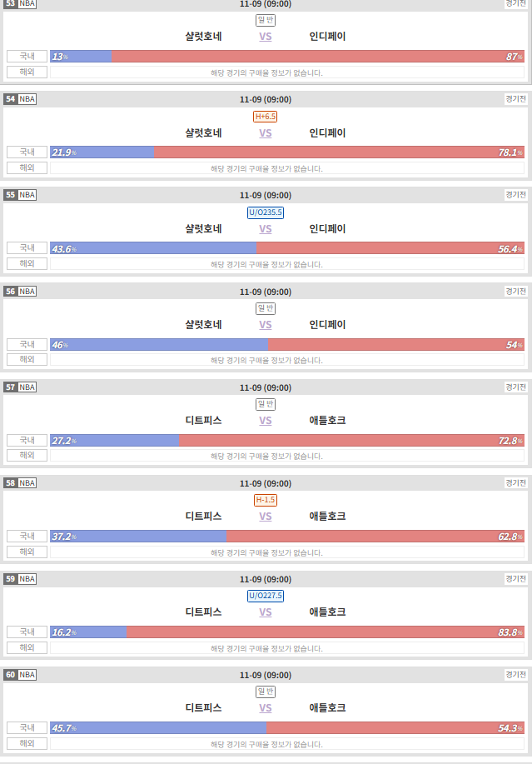This screenshot has height=764, width=532.
Task: Click the 78.1% red bar segment
Action: [339, 152]
